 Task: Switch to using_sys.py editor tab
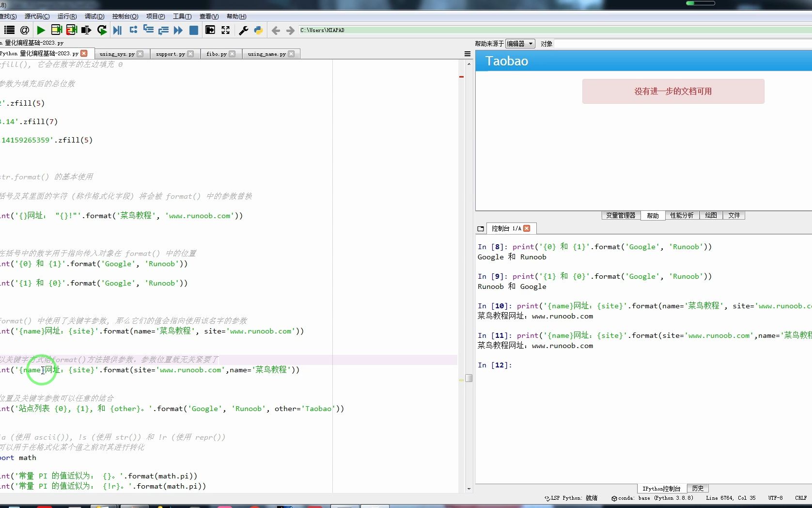click(117, 54)
